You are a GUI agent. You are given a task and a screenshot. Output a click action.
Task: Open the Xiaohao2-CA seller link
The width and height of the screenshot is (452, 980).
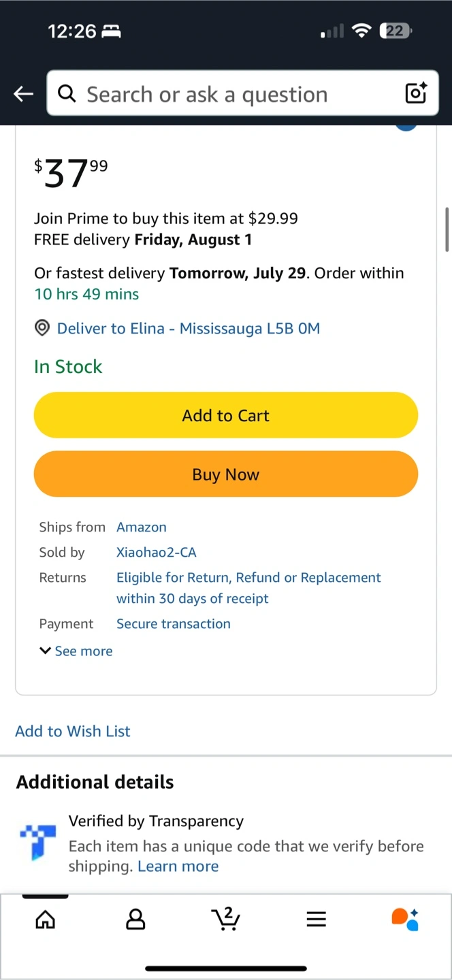(x=157, y=553)
